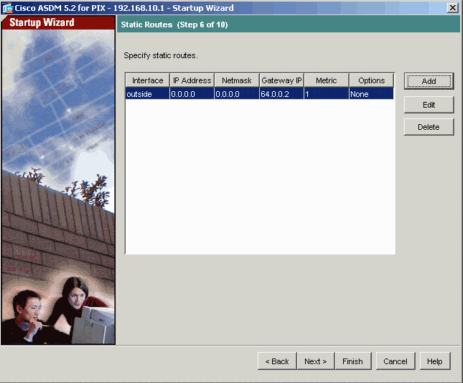Close the Startup Wizard window
This screenshot has width=463, height=383.
pos(452,8)
